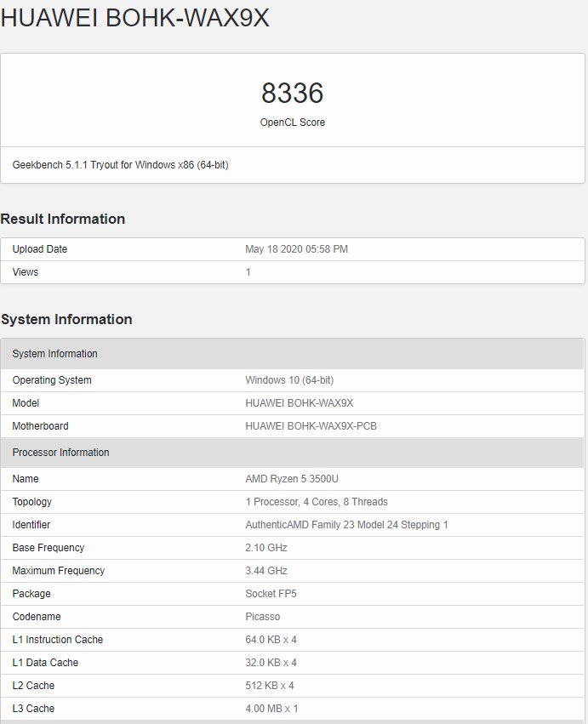Click the Views label
588x724 pixels.
click(26, 272)
